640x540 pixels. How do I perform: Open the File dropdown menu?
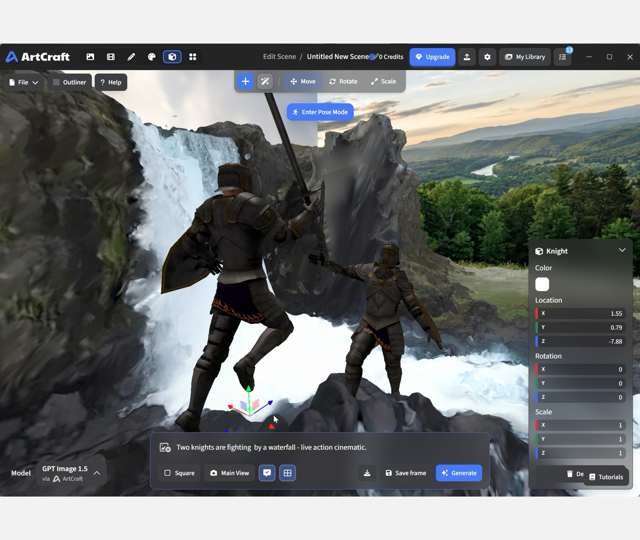(24, 82)
